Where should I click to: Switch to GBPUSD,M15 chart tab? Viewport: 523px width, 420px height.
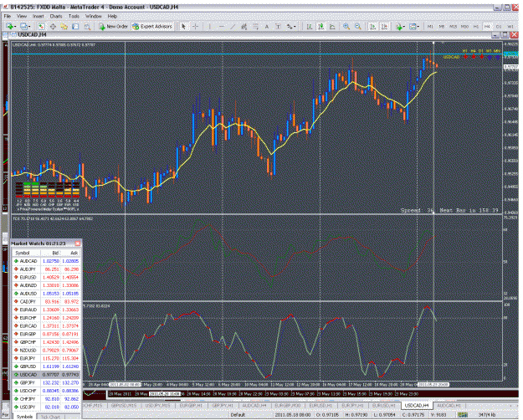[123, 405]
